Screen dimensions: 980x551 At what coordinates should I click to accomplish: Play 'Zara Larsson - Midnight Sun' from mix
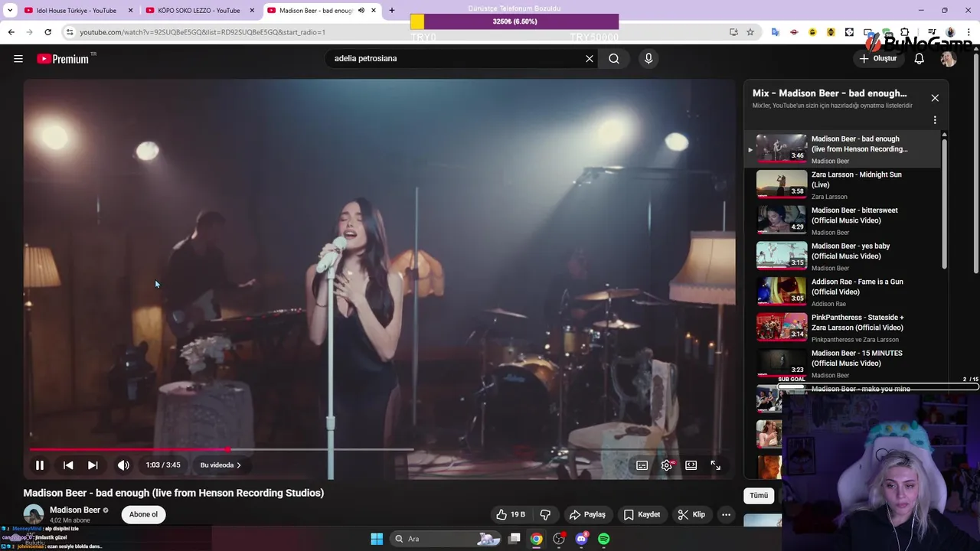click(x=842, y=184)
